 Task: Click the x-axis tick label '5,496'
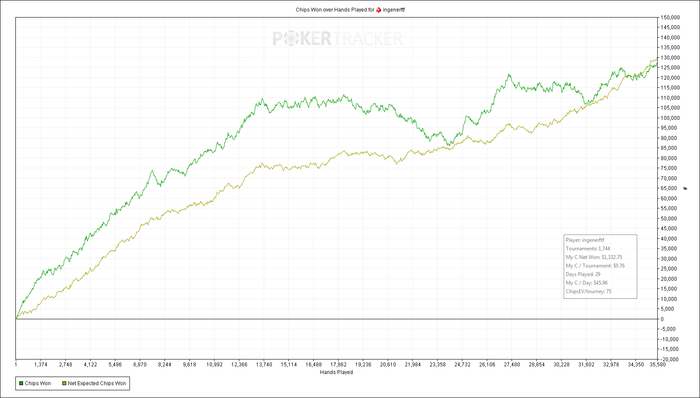tap(115, 365)
